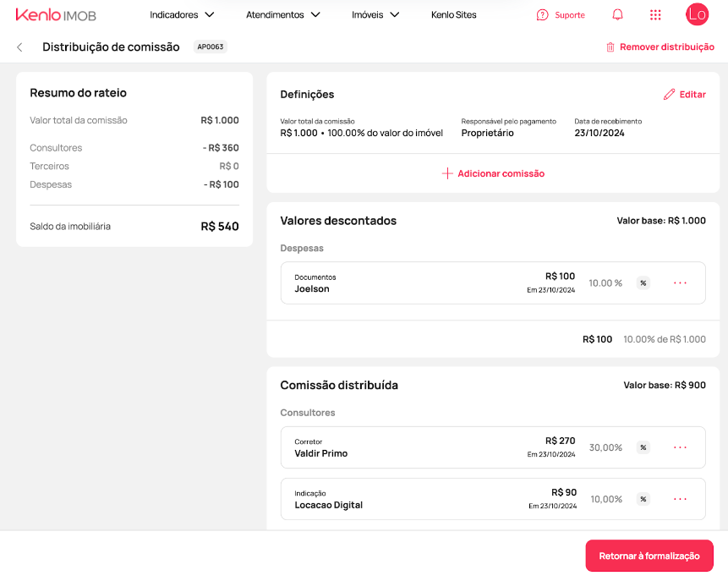728x581 pixels.
Task: Open more options for Valdir Primo
Action: tap(680, 447)
